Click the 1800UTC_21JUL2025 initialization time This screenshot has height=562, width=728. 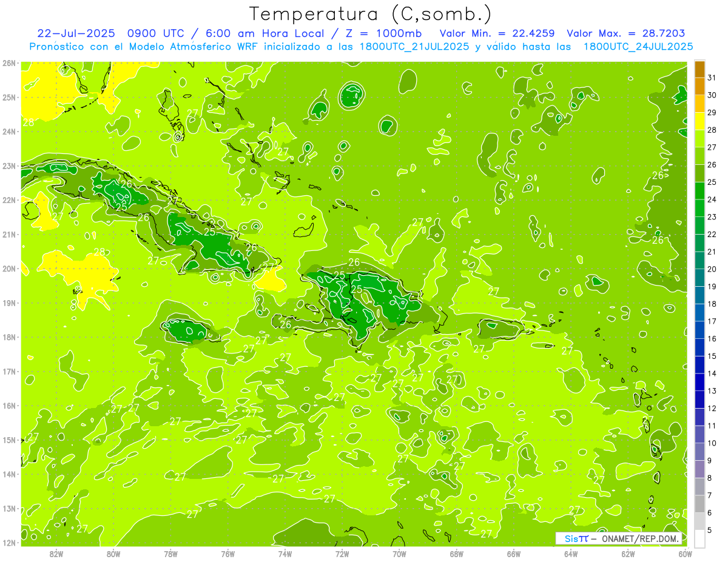414,47
